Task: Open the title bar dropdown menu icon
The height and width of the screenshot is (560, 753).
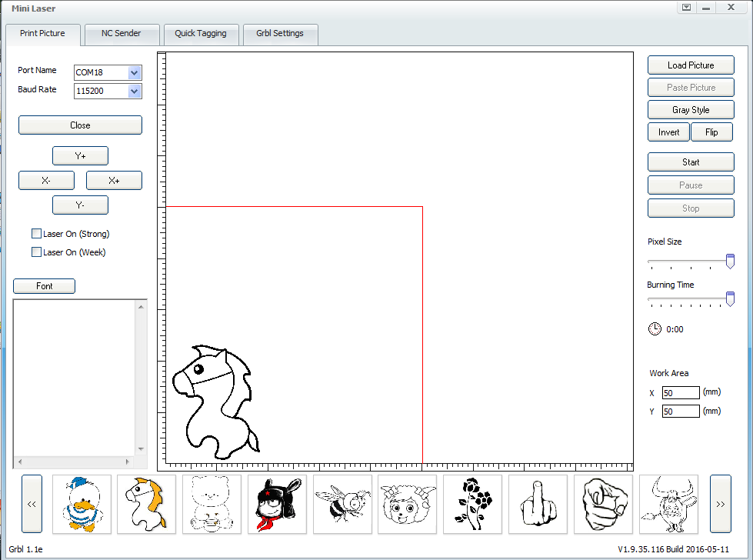Action: [686, 7]
